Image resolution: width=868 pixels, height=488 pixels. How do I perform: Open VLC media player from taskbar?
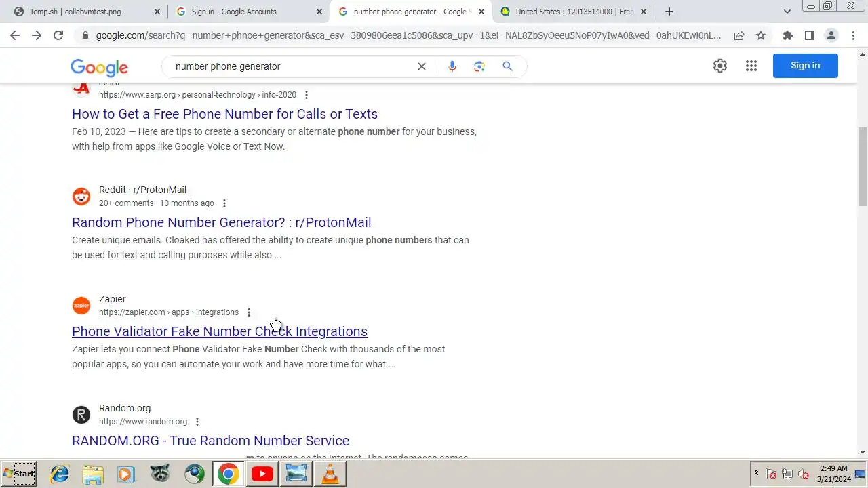point(330,474)
